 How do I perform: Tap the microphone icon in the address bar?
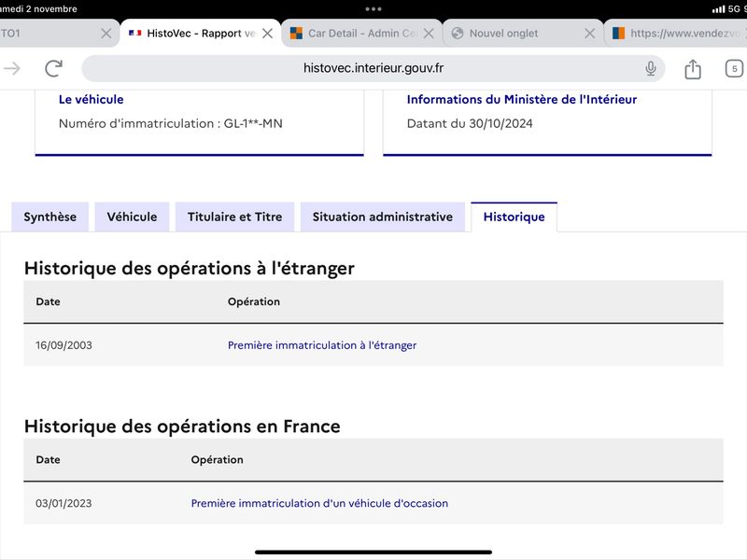650,68
